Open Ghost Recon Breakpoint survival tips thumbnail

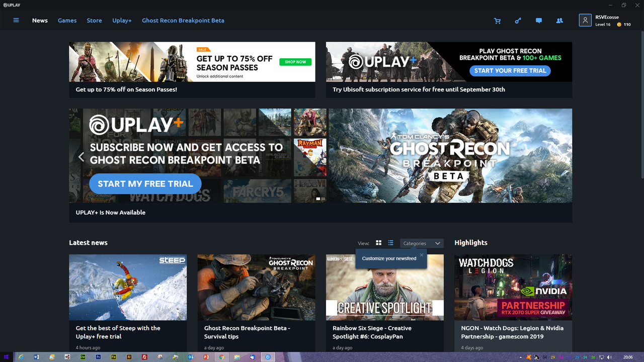pyautogui.click(x=256, y=287)
